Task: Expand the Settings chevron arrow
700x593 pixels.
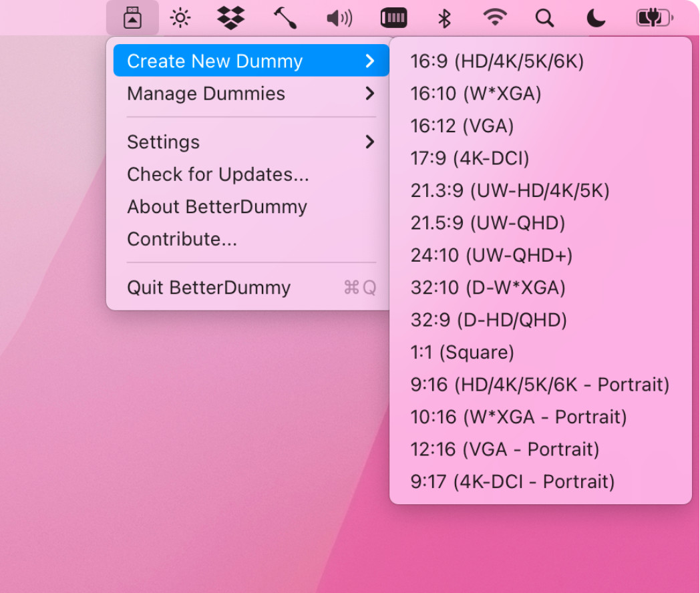Action: (x=369, y=142)
